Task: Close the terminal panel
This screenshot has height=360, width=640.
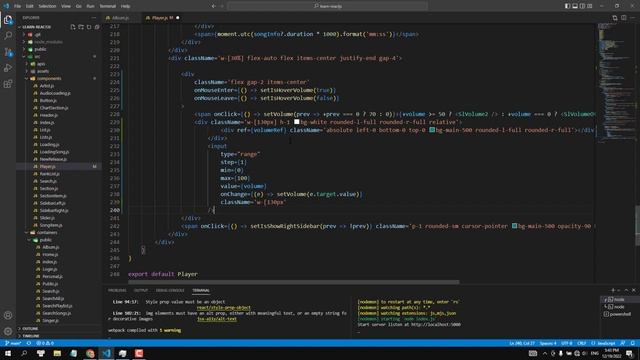Action: [x=634, y=290]
